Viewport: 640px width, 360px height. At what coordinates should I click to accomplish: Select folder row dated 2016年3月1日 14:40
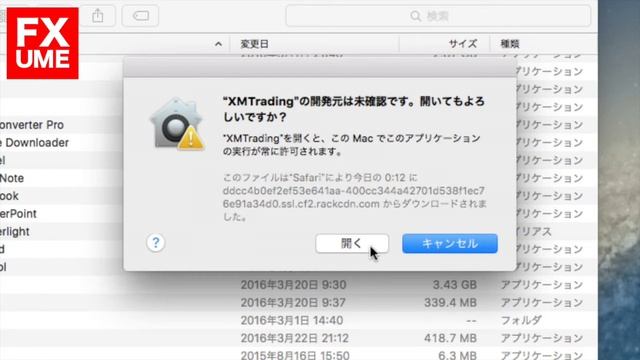[299, 320]
